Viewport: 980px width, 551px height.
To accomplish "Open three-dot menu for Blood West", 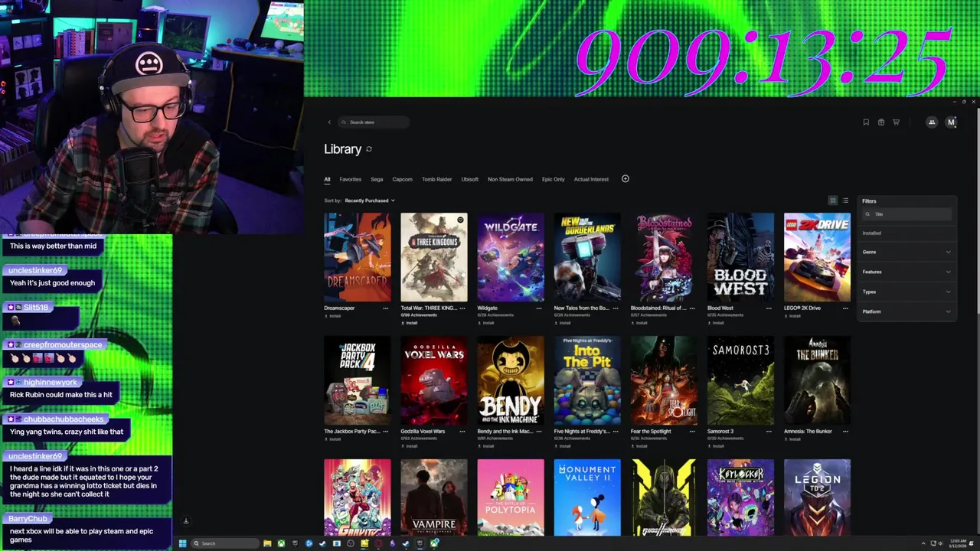I will pyautogui.click(x=768, y=308).
